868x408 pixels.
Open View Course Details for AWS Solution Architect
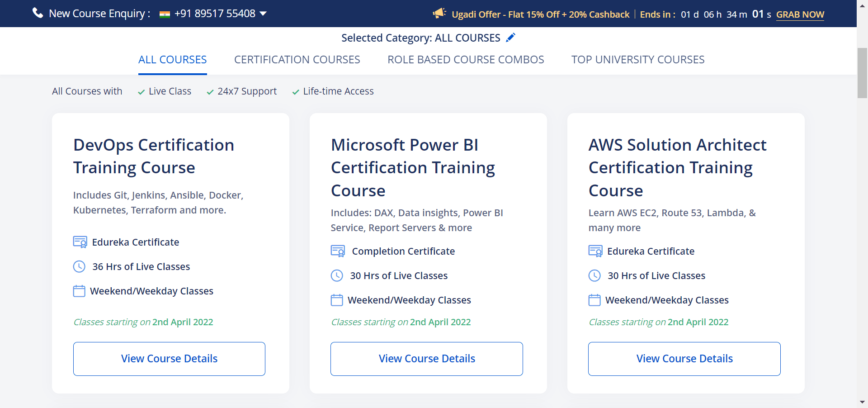coord(684,359)
